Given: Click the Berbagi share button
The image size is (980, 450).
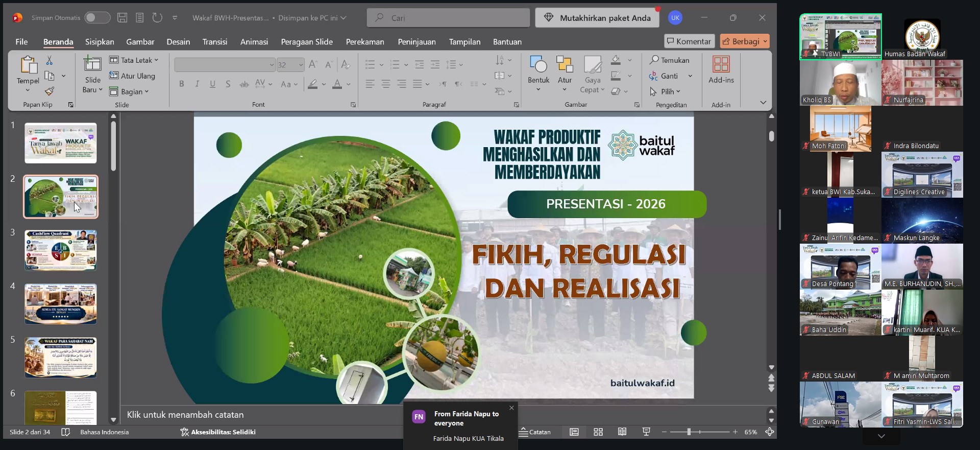Looking at the screenshot, I should click(x=745, y=41).
